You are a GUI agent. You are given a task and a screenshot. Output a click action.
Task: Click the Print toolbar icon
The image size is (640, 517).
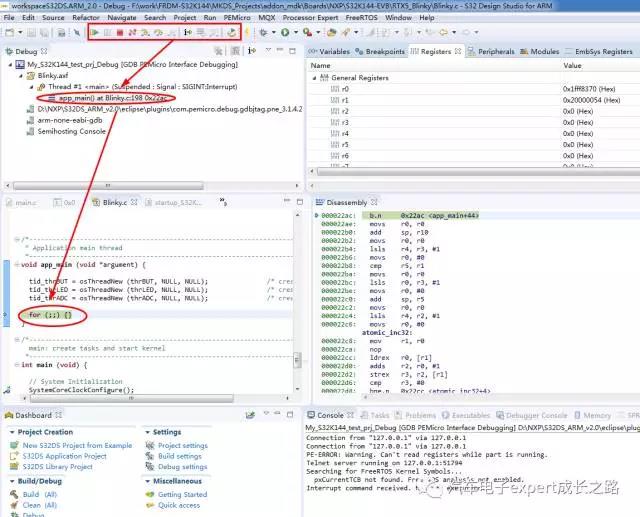tap(61, 32)
